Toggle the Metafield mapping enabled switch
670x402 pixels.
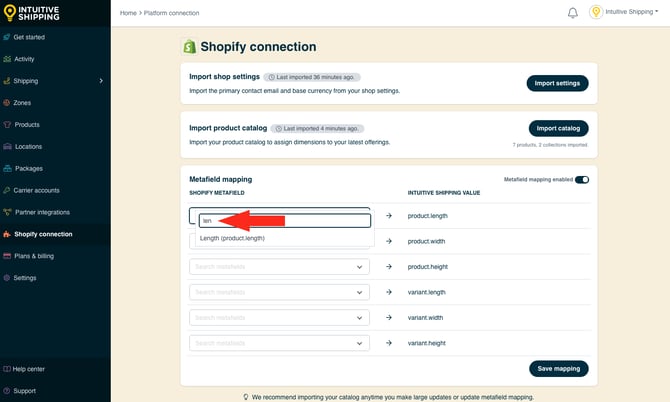pos(582,180)
